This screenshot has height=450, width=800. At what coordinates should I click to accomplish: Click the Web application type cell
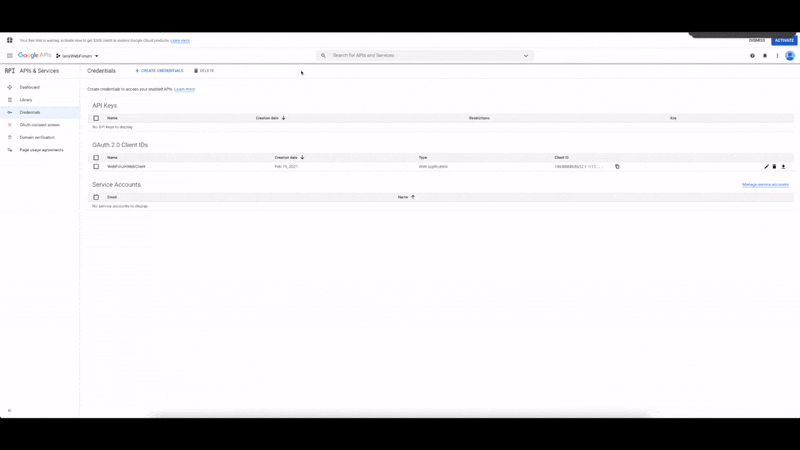[x=434, y=167]
